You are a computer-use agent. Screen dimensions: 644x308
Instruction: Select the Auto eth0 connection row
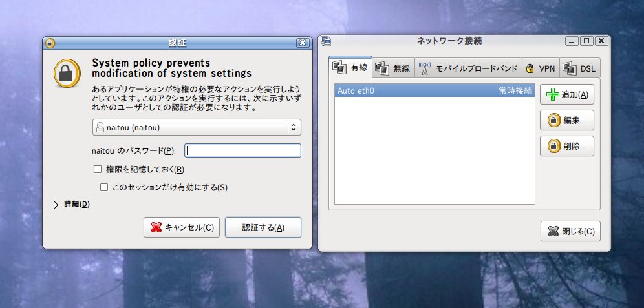point(435,90)
